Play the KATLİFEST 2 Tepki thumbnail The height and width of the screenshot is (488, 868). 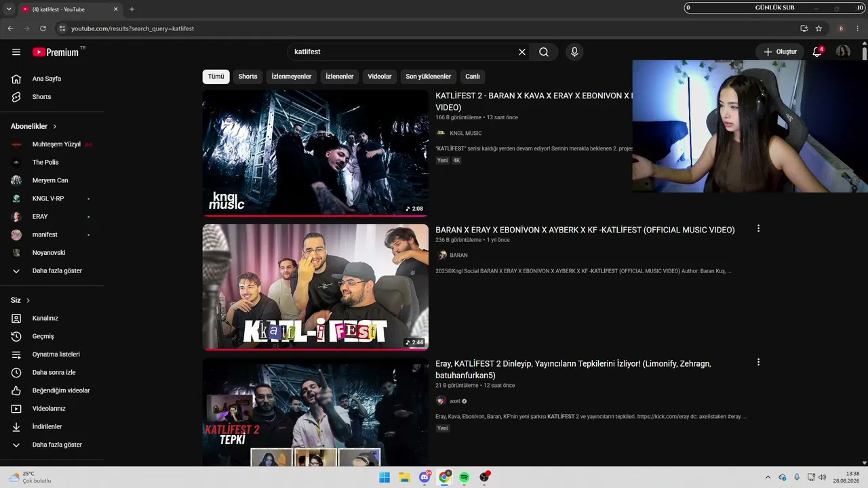point(315,412)
